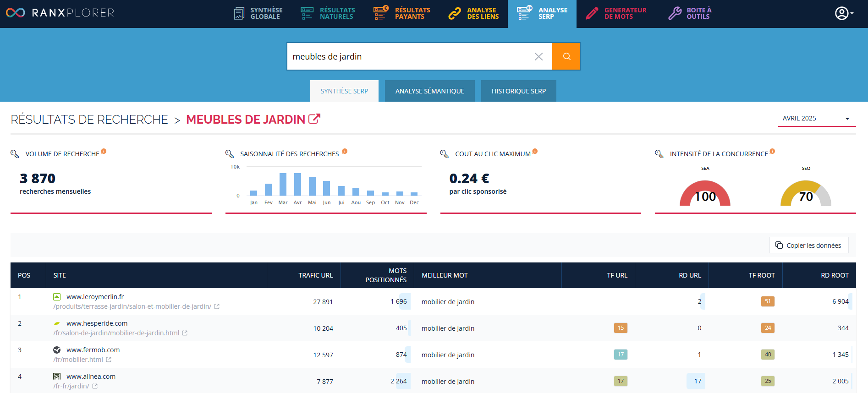Open www.fermob.com site link
Screen dimensions: 868x393
pyautogui.click(x=93, y=350)
